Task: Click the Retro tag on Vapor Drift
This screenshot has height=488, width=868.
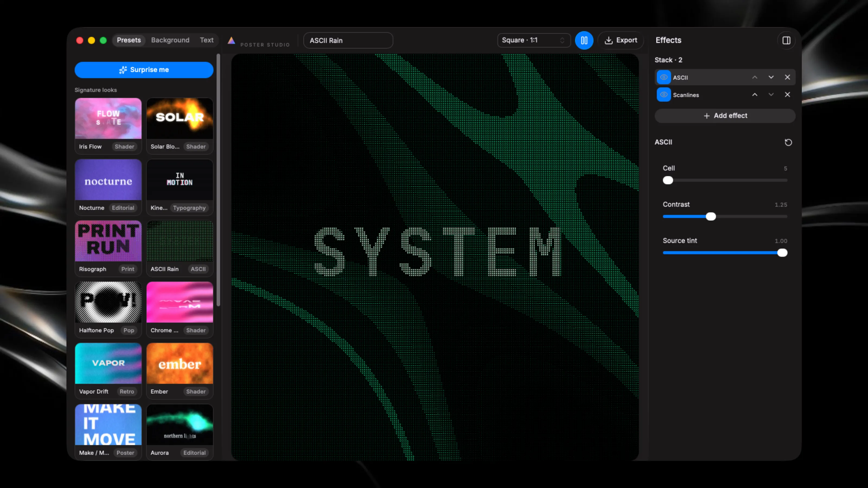Action: tap(127, 392)
